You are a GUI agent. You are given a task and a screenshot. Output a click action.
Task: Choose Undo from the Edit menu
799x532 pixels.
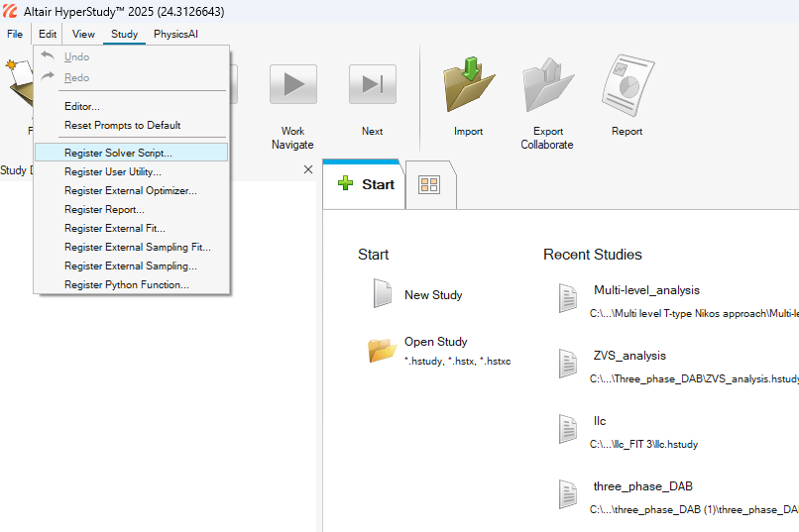[132, 57]
